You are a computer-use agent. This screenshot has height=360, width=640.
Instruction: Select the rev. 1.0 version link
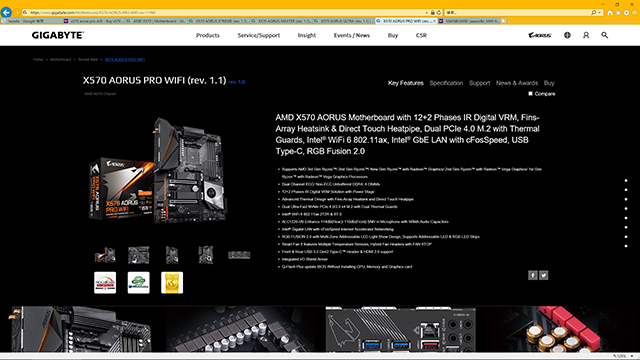tap(237, 82)
